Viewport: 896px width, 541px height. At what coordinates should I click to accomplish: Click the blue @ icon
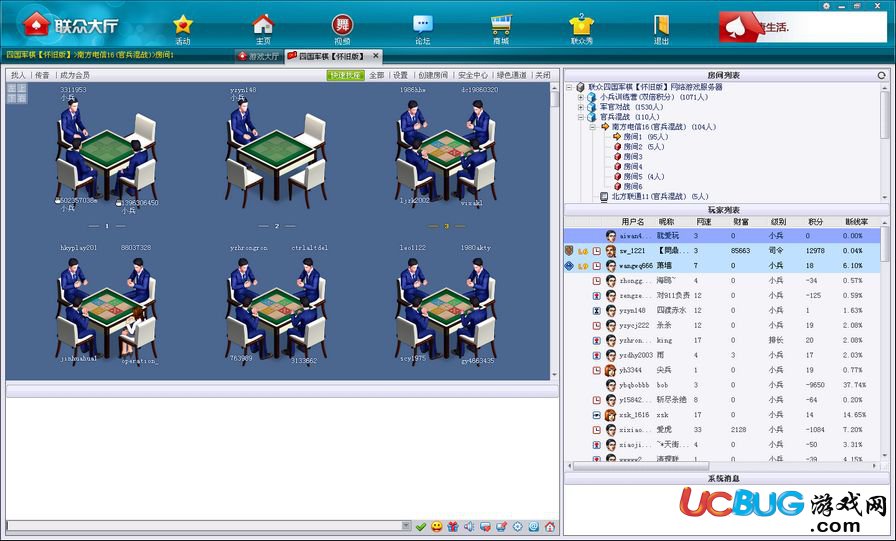(534, 527)
